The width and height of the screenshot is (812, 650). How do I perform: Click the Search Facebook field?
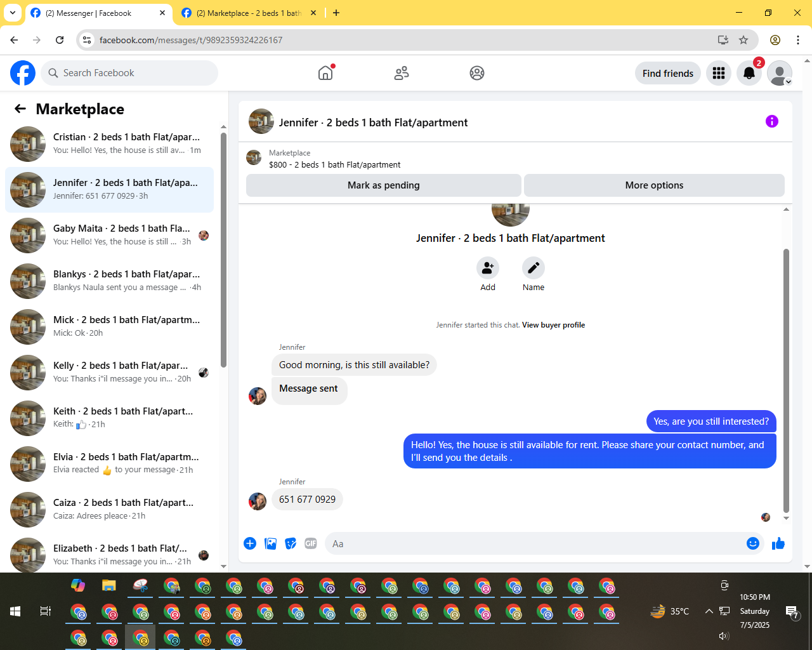coord(129,73)
